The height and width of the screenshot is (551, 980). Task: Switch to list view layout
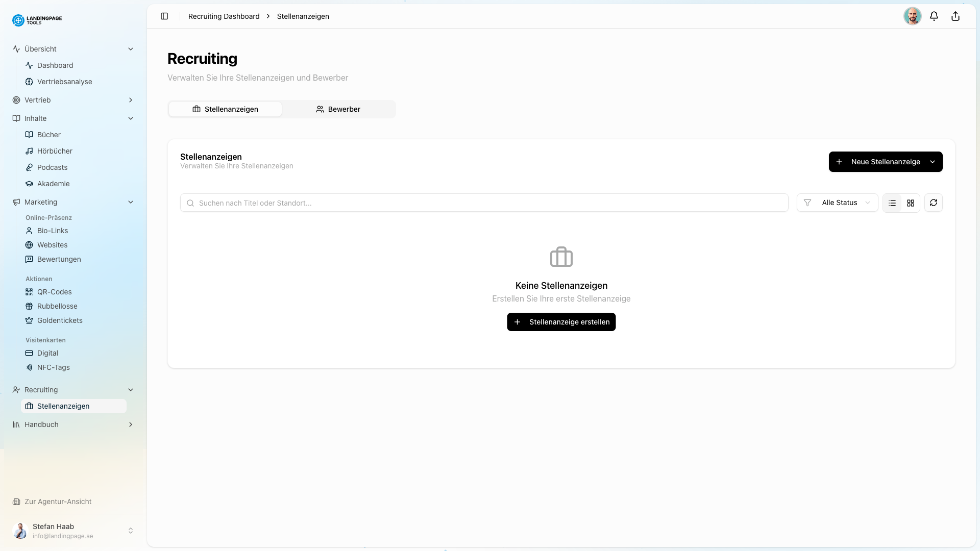[x=892, y=203]
